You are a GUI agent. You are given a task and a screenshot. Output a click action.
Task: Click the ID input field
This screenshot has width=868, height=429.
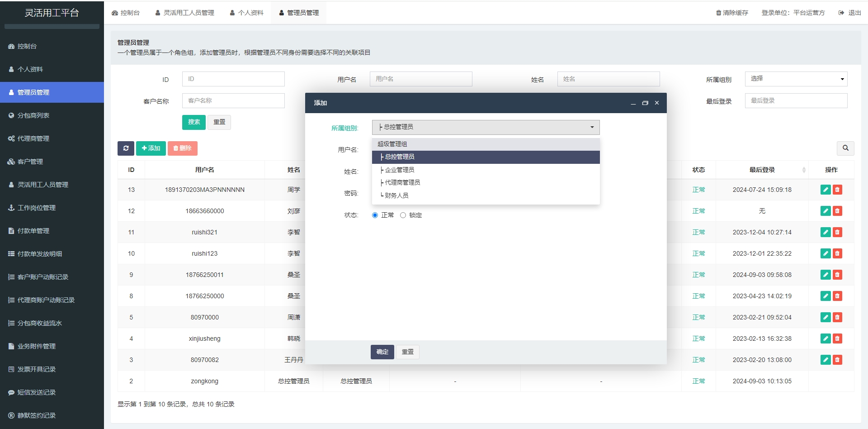click(233, 79)
